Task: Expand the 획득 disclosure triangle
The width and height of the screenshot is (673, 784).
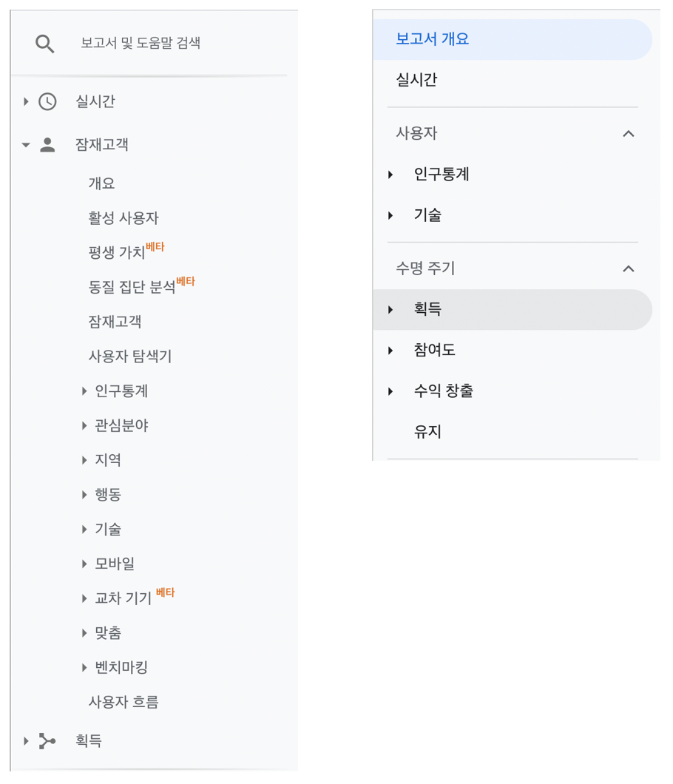Action: (x=390, y=310)
